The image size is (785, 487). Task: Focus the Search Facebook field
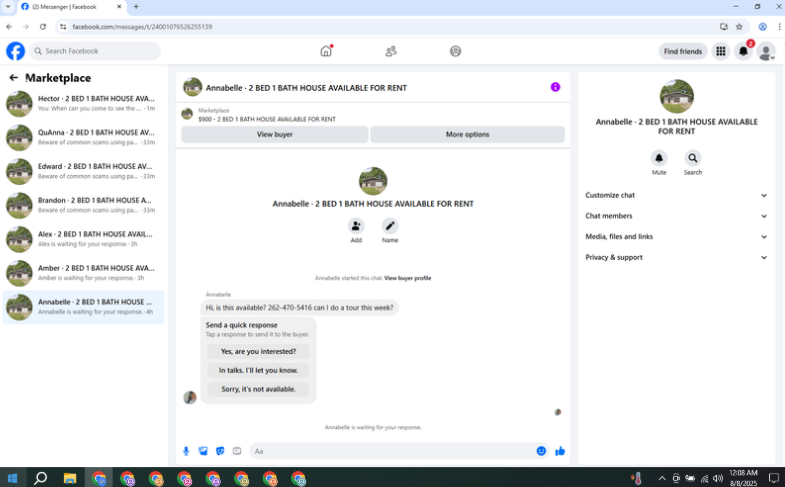[95, 51]
